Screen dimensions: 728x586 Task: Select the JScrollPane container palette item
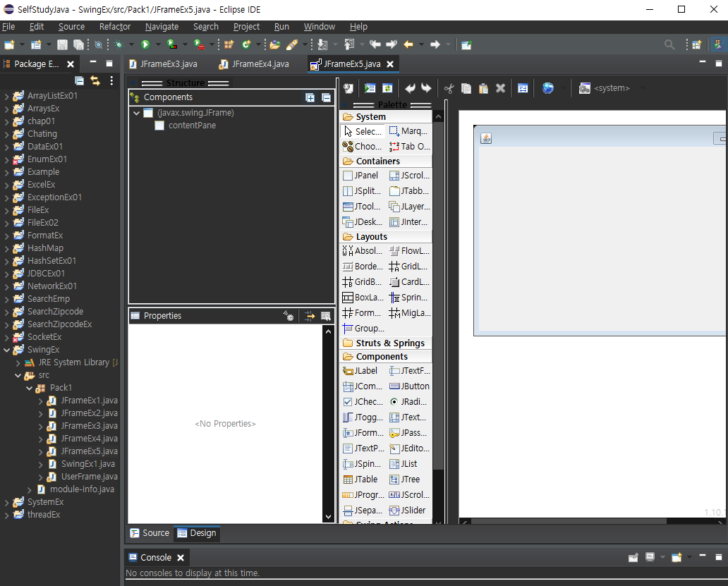point(409,176)
